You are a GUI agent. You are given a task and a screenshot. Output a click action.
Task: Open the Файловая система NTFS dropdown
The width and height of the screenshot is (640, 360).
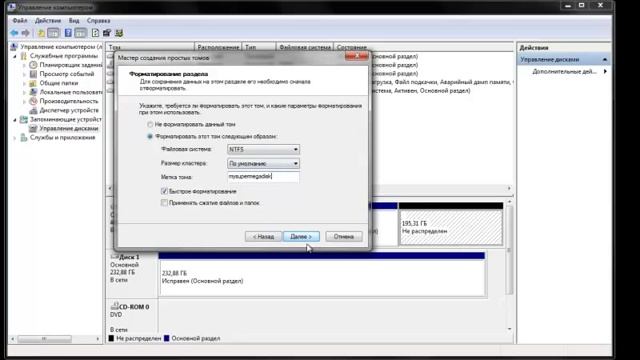[263, 149]
